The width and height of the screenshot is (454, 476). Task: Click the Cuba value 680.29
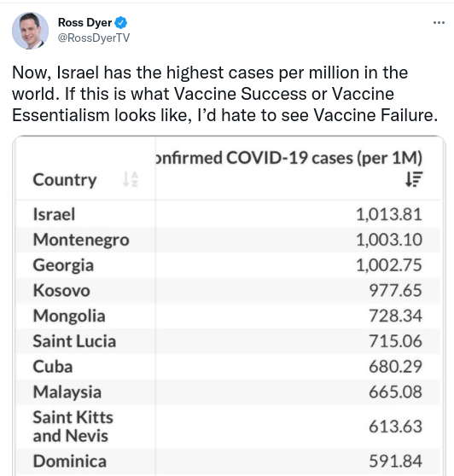point(395,367)
